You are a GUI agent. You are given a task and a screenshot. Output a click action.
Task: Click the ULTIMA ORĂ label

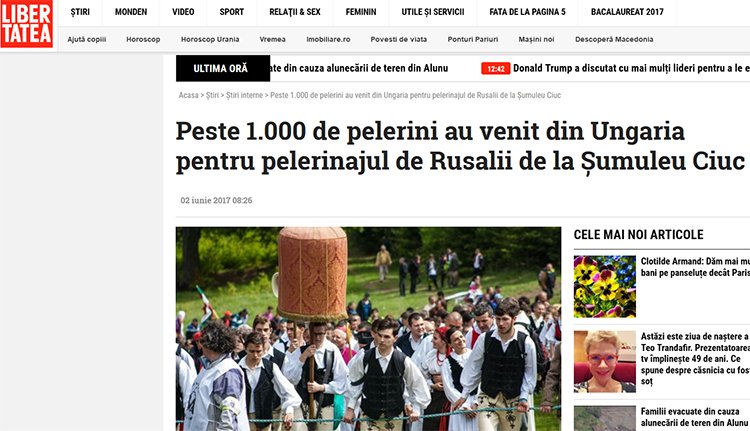click(x=223, y=68)
